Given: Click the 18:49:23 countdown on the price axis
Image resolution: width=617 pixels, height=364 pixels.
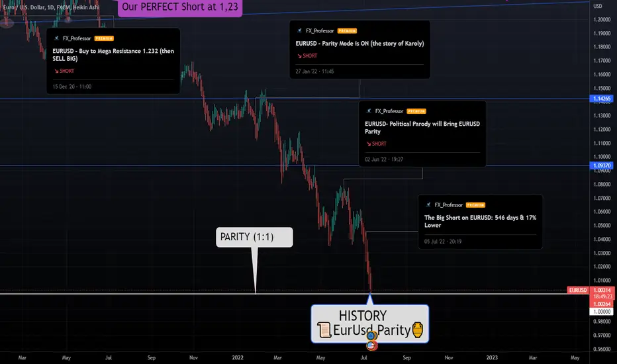Looking at the screenshot, I should tap(603, 296).
